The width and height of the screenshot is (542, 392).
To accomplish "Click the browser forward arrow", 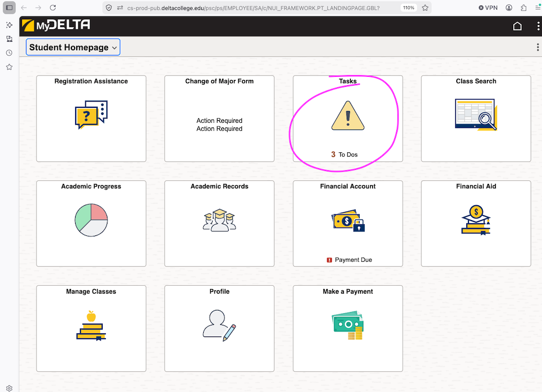I will pos(38,7).
